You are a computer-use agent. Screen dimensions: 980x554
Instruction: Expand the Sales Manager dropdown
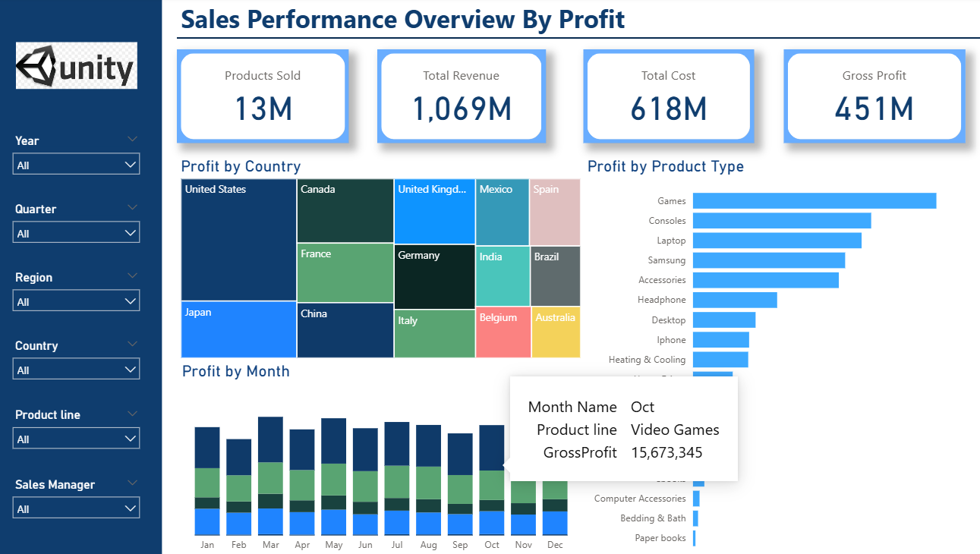point(76,508)
